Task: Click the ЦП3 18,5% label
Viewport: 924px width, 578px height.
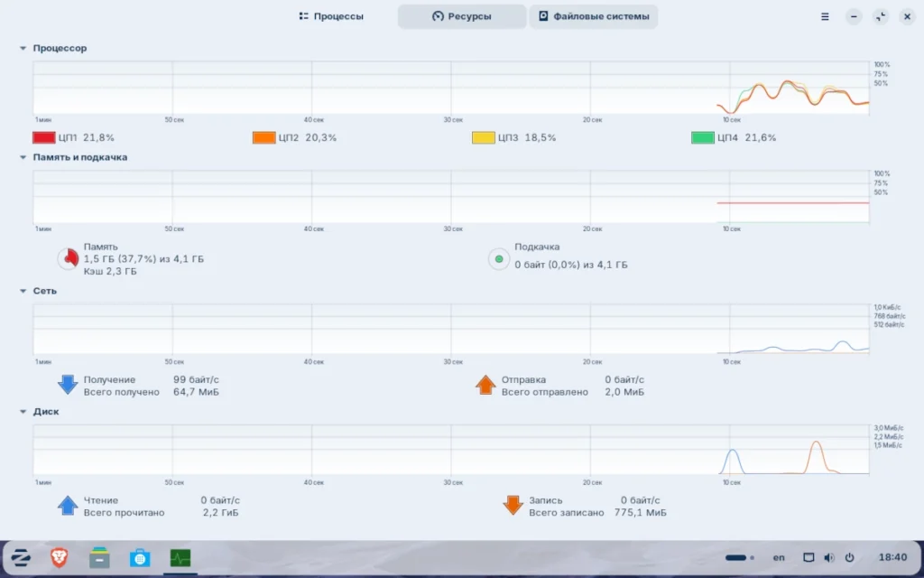Action: click(x=527, y=137)
